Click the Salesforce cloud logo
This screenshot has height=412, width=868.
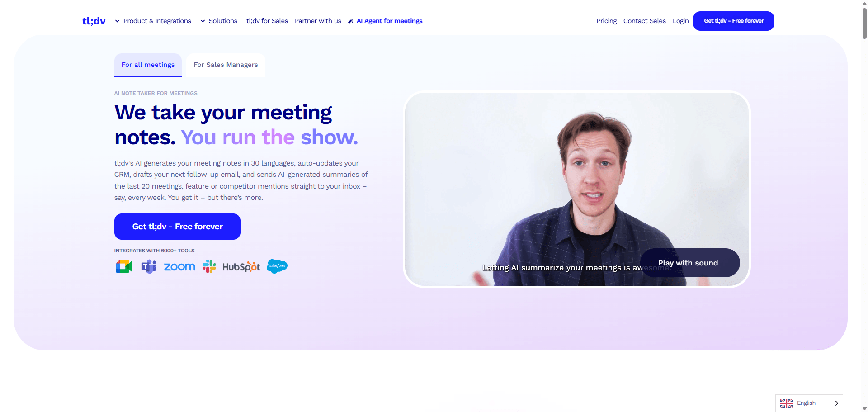(277, 266)
